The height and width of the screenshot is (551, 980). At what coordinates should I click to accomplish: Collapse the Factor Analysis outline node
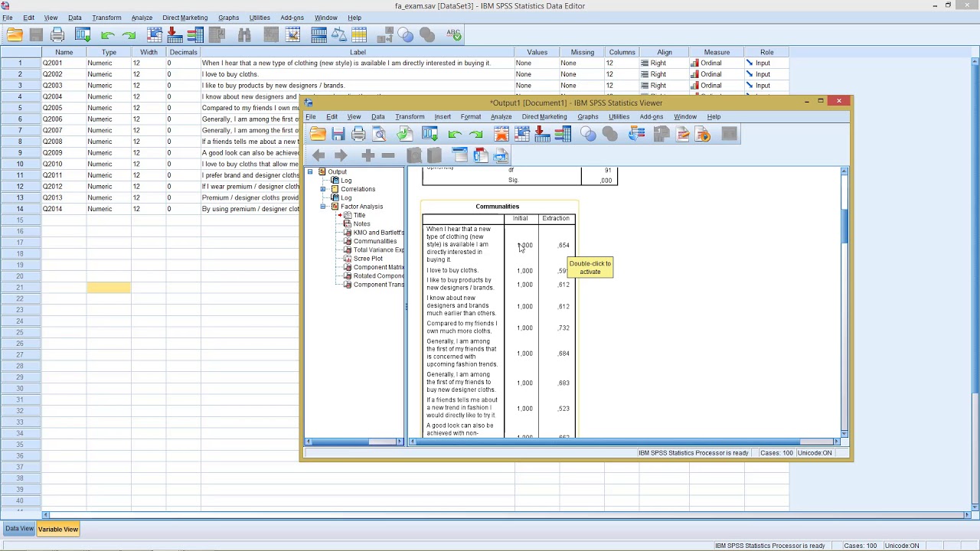pyautogui.click(x=323, y=207)
